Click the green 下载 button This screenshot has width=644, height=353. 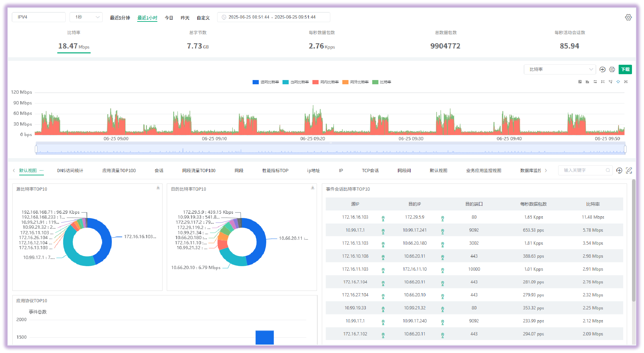625,69
